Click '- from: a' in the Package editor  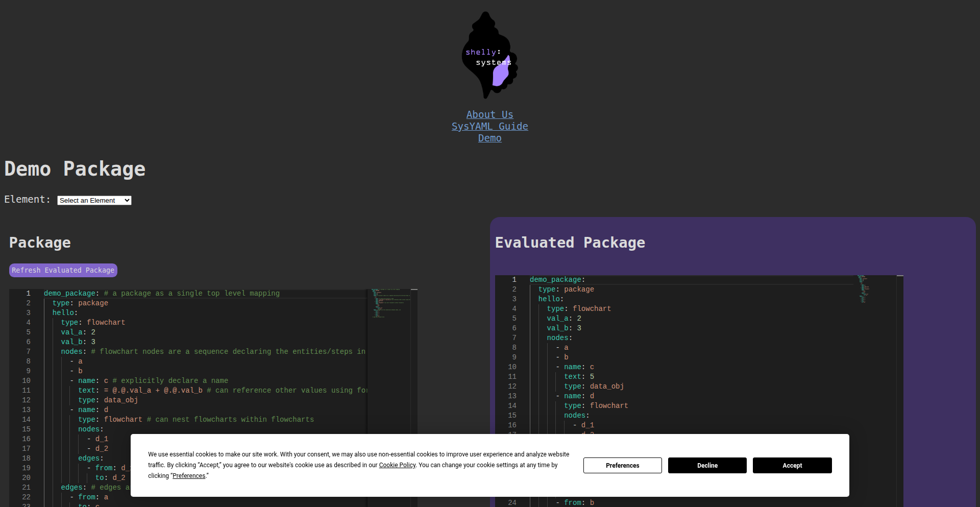(89, 497)
